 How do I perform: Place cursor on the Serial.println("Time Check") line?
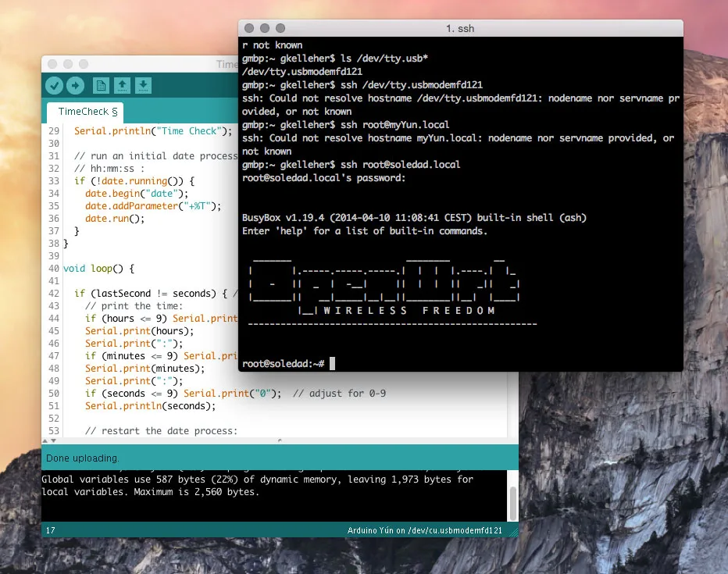156,130
